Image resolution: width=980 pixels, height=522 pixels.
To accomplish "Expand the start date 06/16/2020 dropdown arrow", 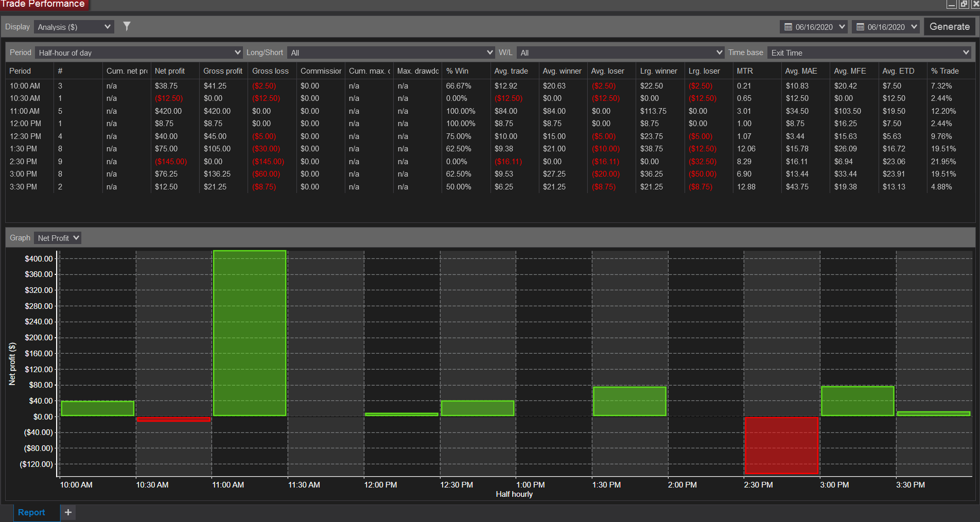I will point(842,27).
